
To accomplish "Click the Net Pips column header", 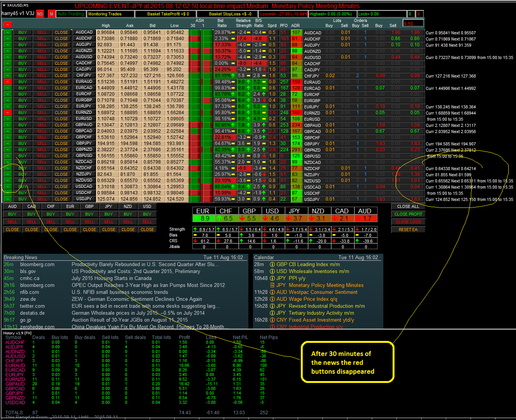I will tap(269, 337).
